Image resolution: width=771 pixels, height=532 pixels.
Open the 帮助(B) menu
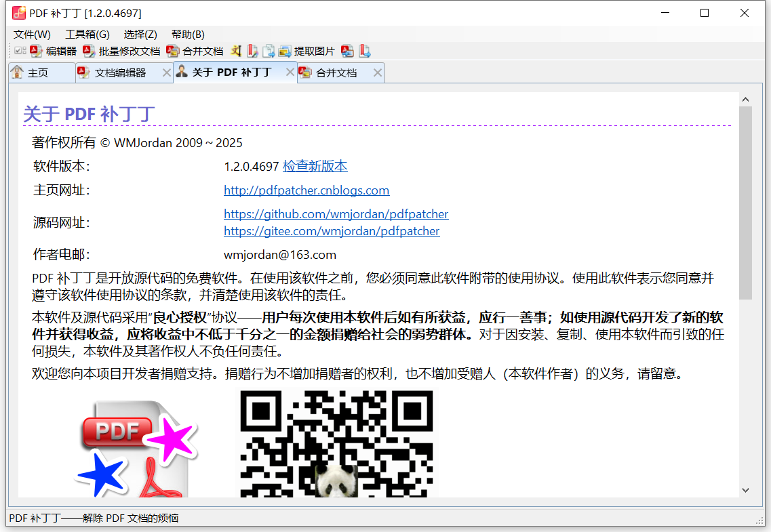tap(188, 35)
